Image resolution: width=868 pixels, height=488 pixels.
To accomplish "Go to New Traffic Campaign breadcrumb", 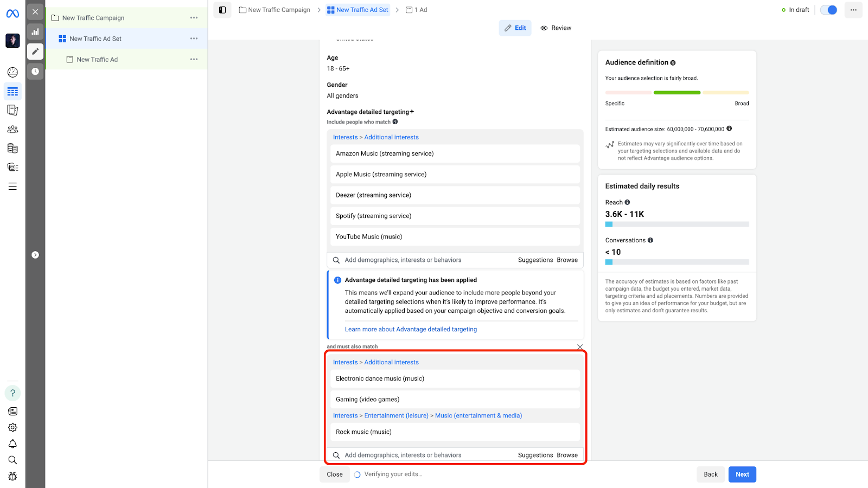I will pos(275,10).
